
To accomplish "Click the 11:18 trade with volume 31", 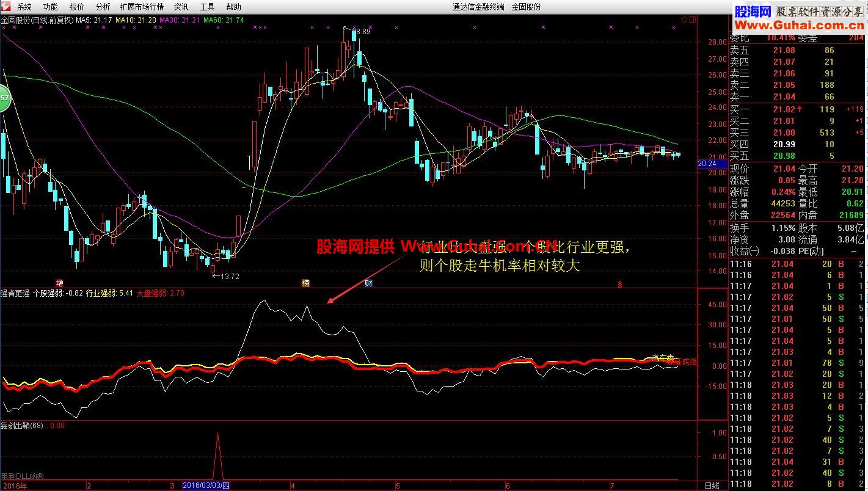I will pyautogui.click(x=797, y=462).
